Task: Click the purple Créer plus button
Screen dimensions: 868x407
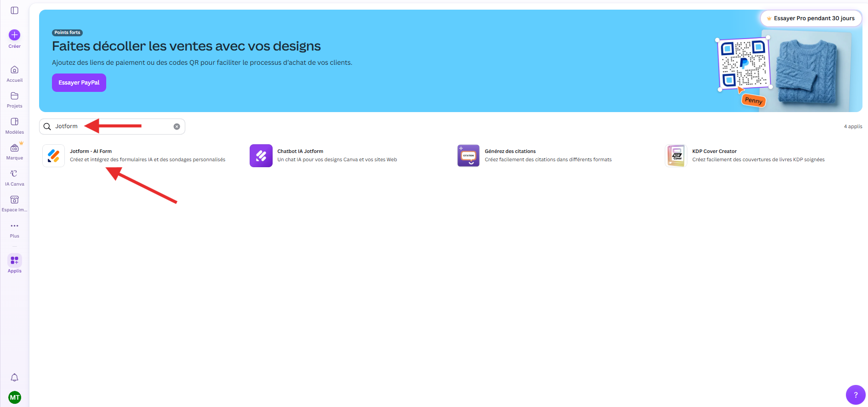Action: [x=15, y=35]
